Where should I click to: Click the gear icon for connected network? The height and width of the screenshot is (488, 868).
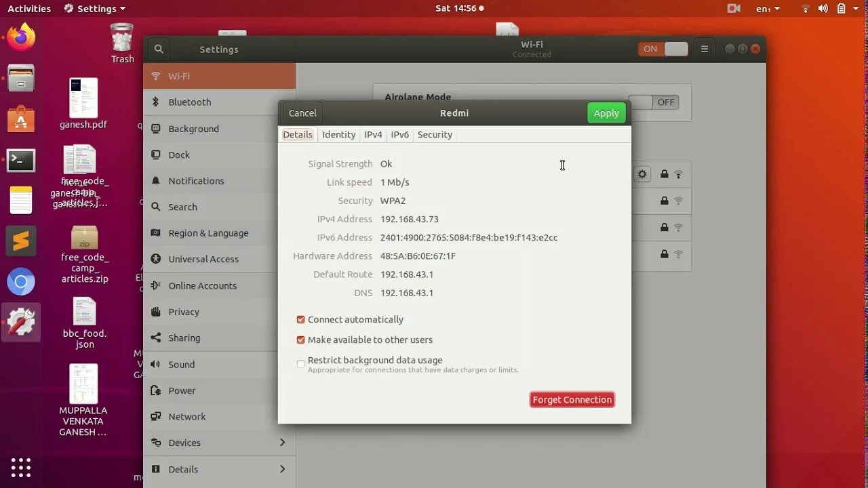pyautogui.click(x=642, y=174)
